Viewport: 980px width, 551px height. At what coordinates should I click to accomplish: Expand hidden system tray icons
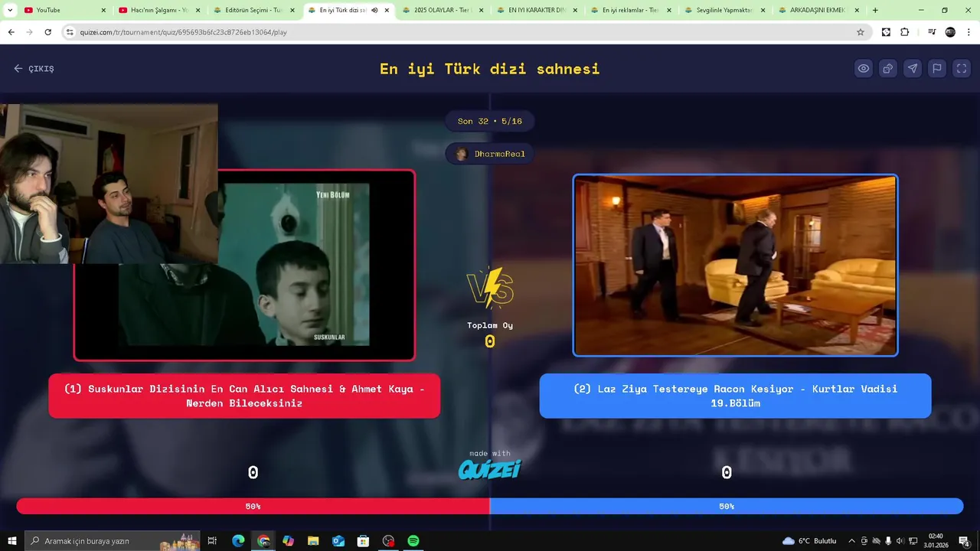click(851, 541)
